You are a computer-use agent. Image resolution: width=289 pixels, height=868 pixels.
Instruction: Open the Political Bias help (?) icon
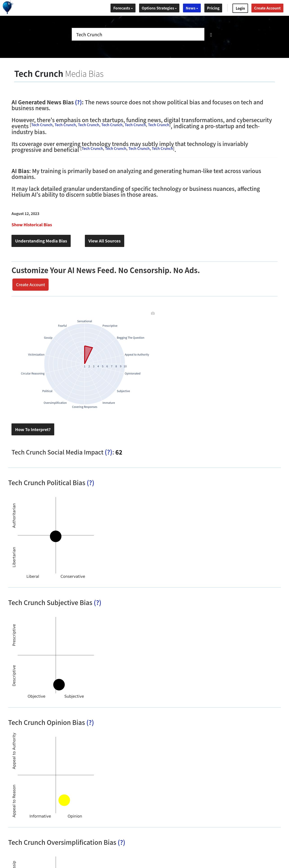[90, 482]
